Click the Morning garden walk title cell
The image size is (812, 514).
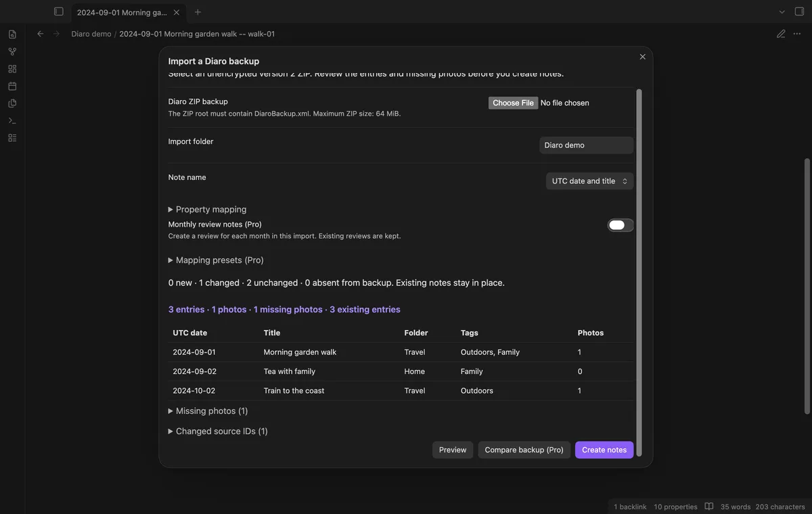(x=300, y=352)
